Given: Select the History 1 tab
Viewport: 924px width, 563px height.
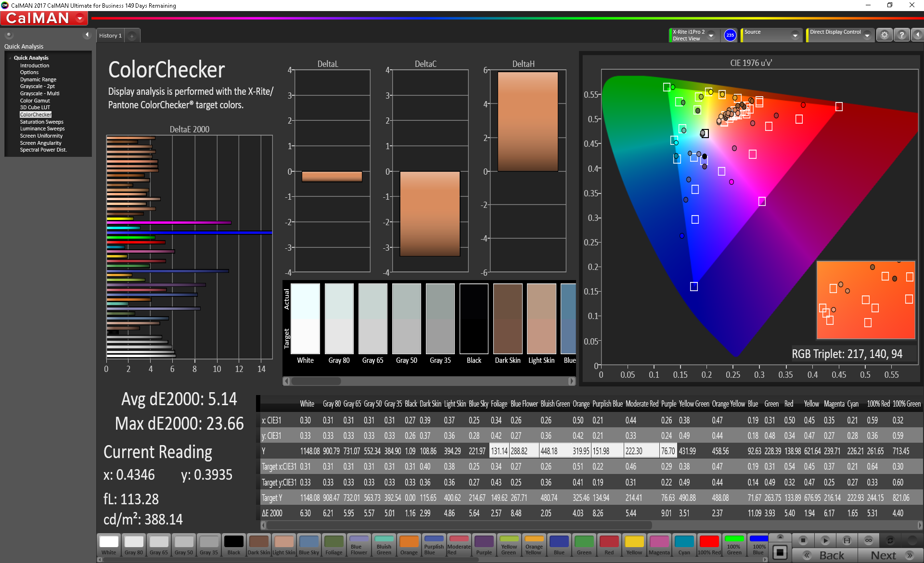Looking at the screenshot, I should [111, 36].
